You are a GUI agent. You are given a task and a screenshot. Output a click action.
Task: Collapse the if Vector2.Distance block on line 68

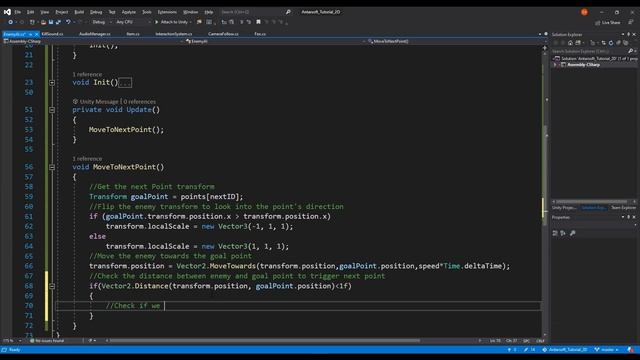pyautogui.click(x=52, y=286)
